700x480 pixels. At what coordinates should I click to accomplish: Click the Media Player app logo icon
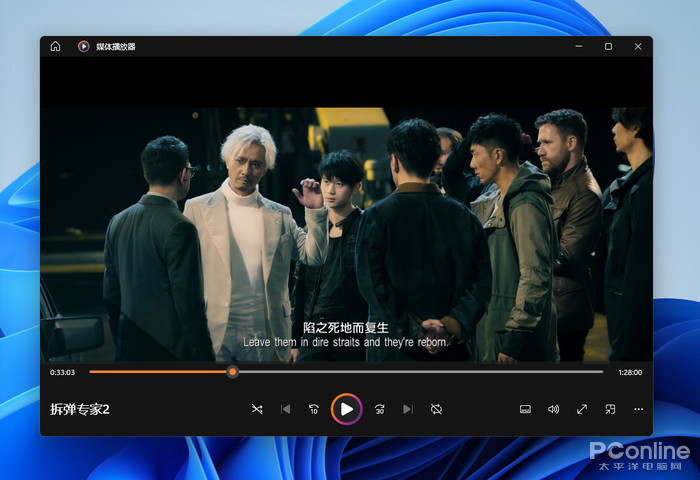point(84,46)
